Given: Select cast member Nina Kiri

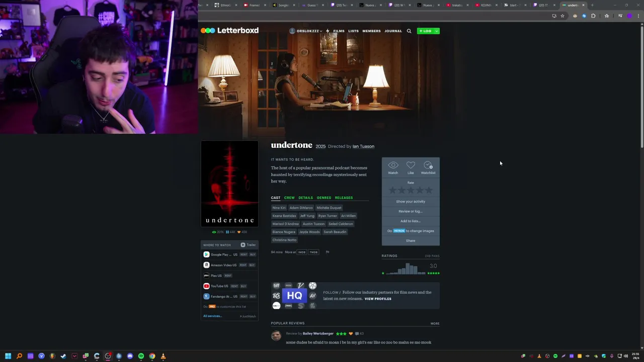Looking at the screenshot, I should coord(279,208).
